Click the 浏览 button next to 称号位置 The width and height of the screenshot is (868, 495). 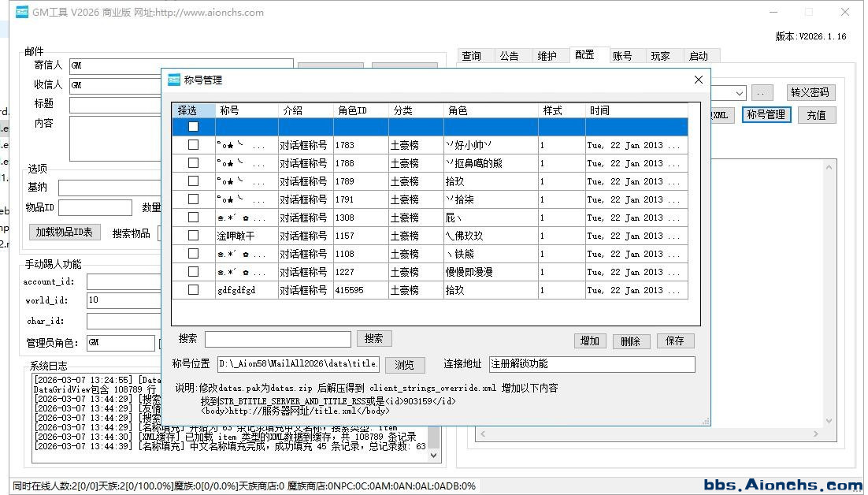(404, 365)
